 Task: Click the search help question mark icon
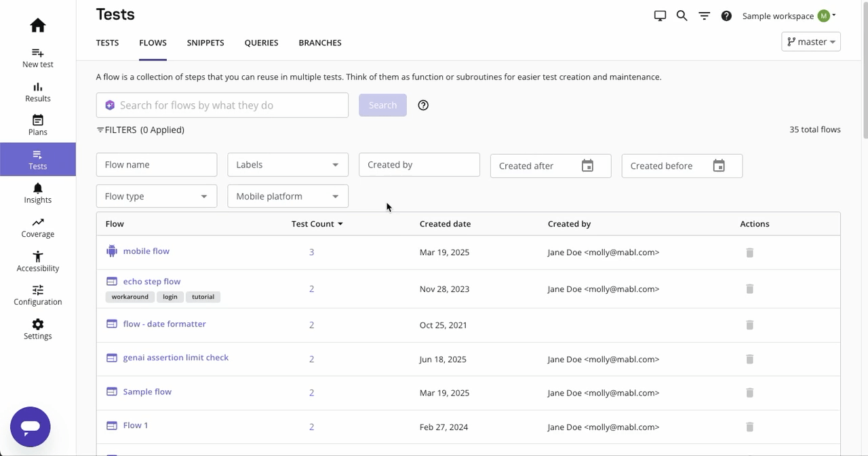tap(423, 105)
